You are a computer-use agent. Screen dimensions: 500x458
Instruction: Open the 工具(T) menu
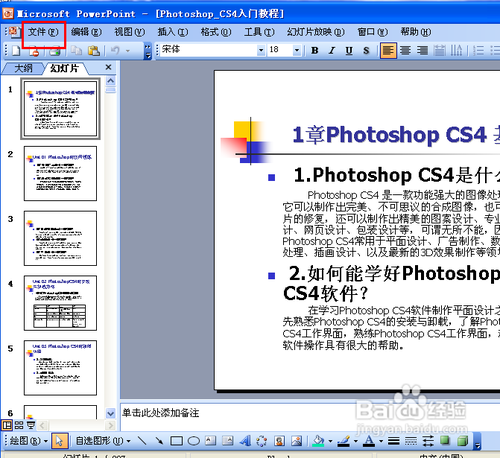pos(259,32)
